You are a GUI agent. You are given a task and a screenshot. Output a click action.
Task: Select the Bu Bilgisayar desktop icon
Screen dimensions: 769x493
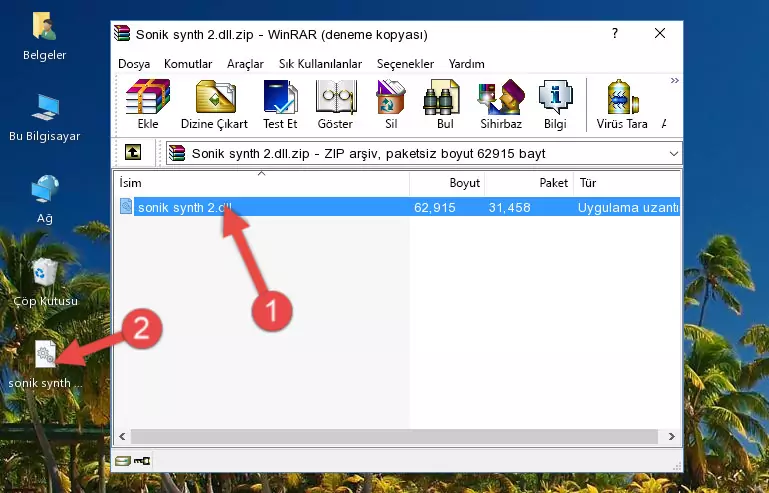pyautogui.click(x=44, y=118)
